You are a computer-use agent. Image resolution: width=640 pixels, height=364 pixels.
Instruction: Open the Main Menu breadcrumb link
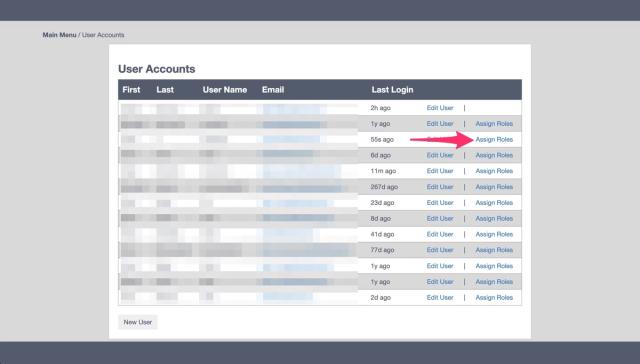pyautogui.click(x=59, y=35)
